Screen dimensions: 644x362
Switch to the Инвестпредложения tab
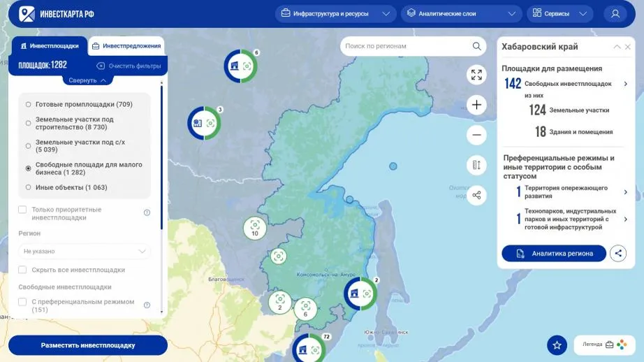click(126, 46)
